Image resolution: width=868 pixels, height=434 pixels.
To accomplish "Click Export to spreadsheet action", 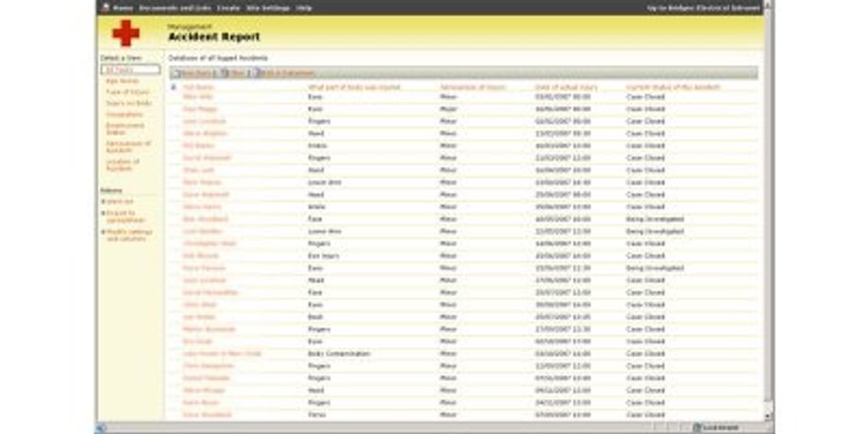I will point(125,216).
